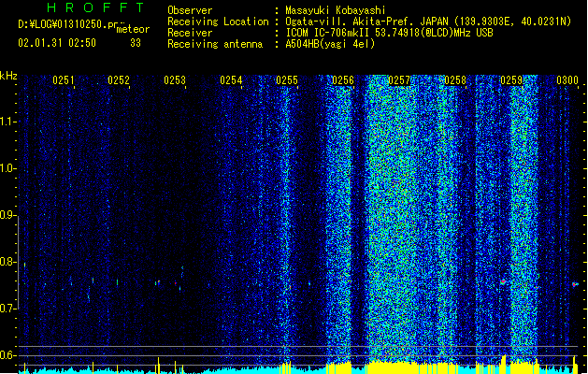Click the 0259 time marker
The image size is (588, 374).
coord(511,79)
